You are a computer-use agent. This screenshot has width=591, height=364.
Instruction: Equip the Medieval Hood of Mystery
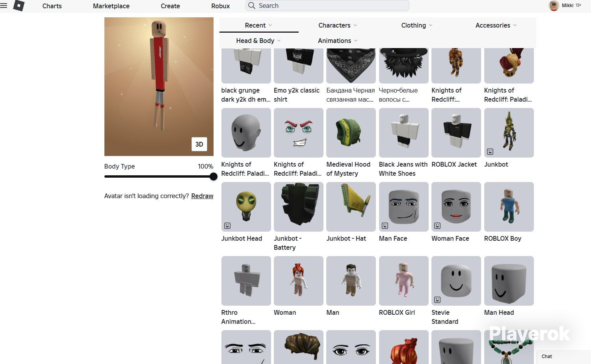[351, 133]
